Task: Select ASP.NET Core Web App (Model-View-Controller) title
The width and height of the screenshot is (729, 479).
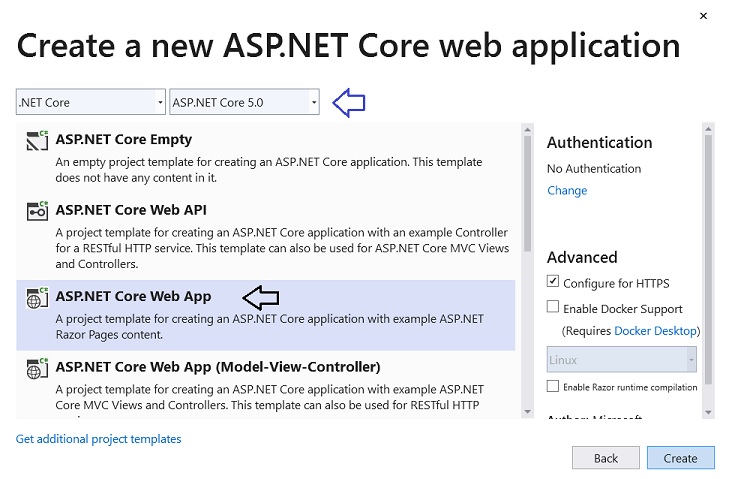Action: click(x=218, y=367)
